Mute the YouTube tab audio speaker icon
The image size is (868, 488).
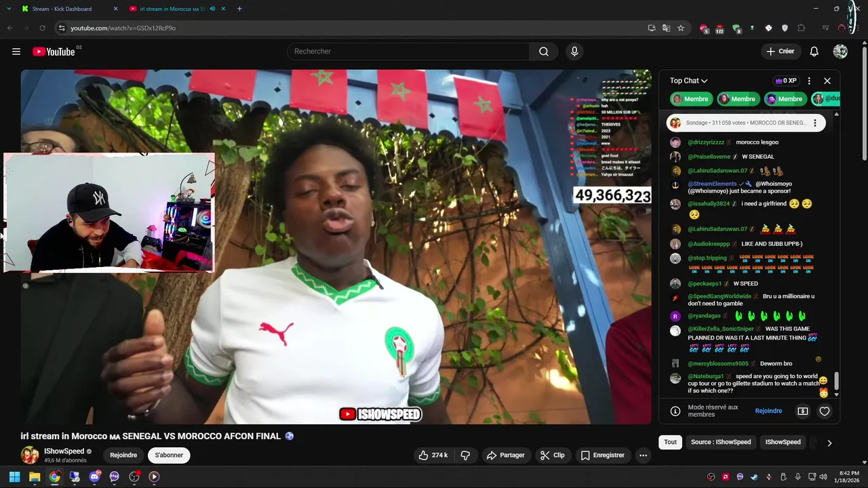(212, 9)
